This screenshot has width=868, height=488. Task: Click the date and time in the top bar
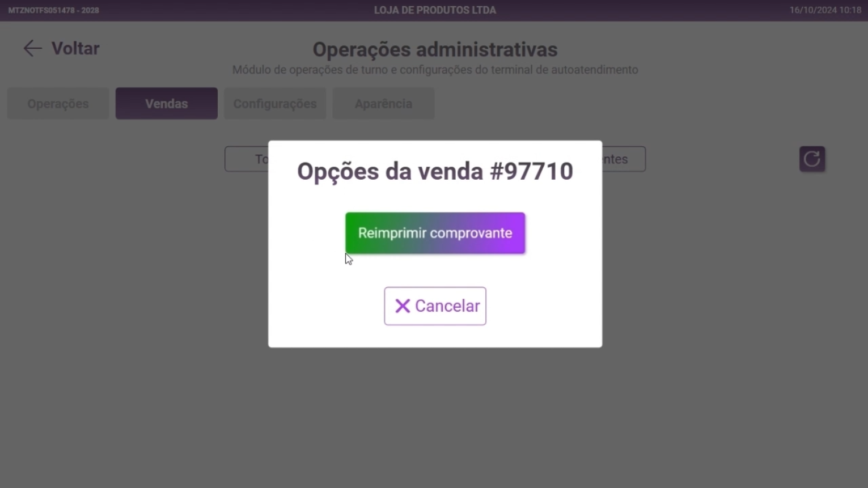pos(825,10)
